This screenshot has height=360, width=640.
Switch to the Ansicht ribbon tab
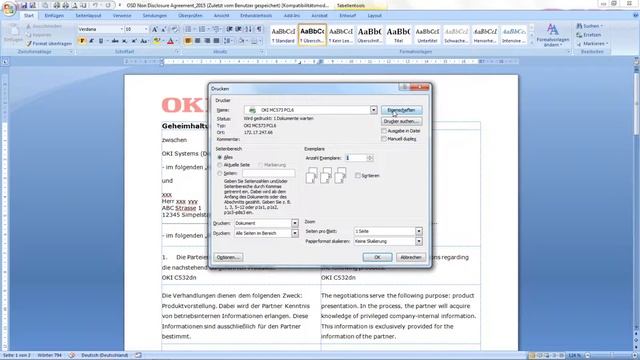click(222, 16)
